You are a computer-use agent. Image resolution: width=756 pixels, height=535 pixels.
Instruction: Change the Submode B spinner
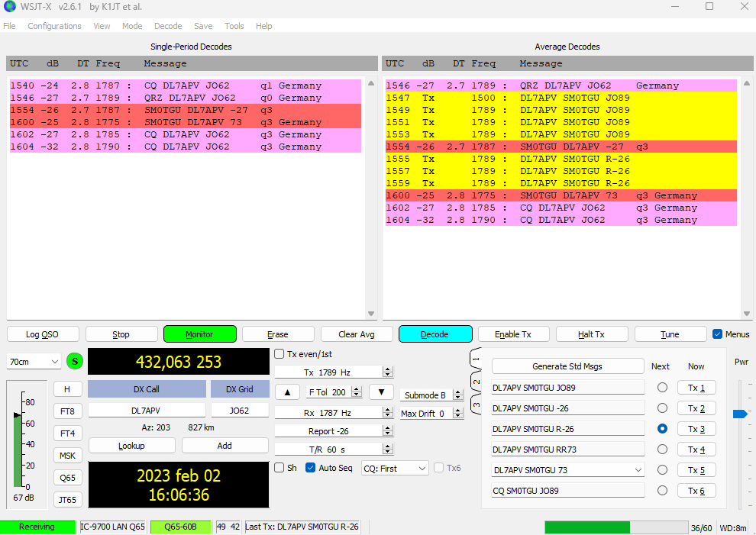click(458, 395)
